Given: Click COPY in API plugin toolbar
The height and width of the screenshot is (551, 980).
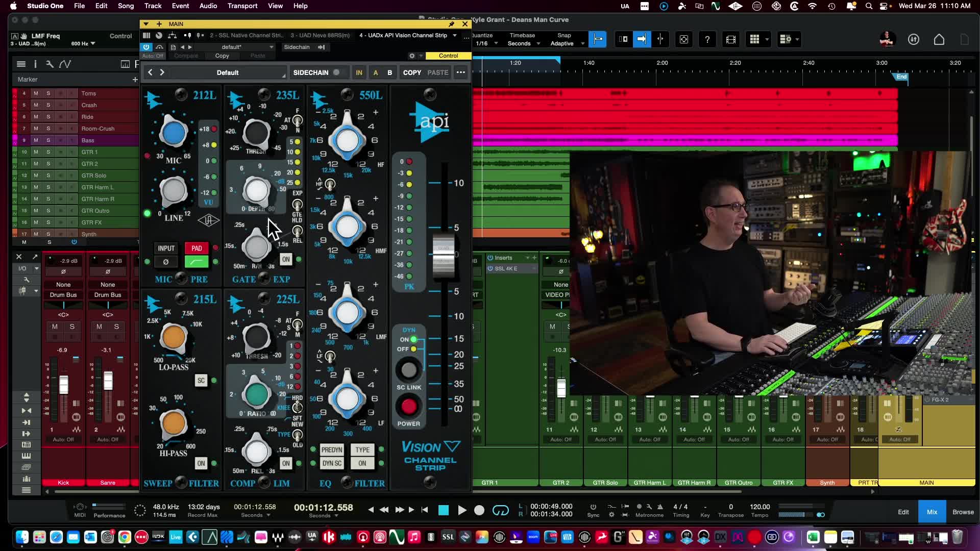Looking at the screenshot, I should click(412, 72).
